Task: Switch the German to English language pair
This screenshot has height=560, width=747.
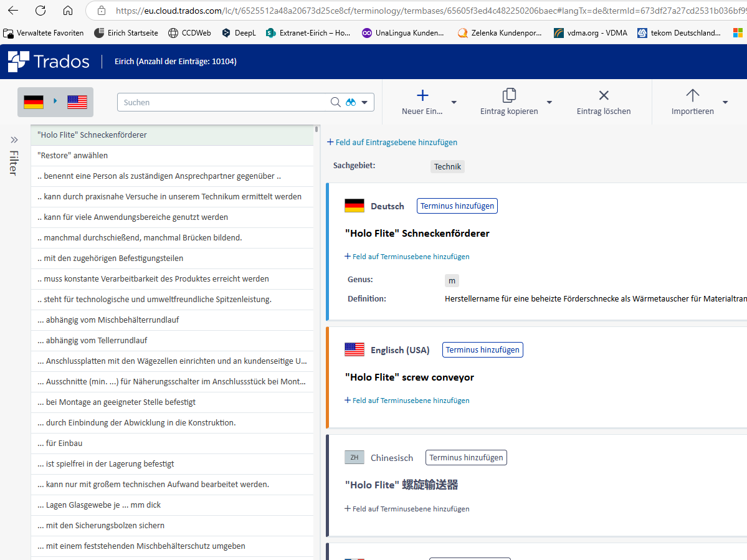Action: 55,102
